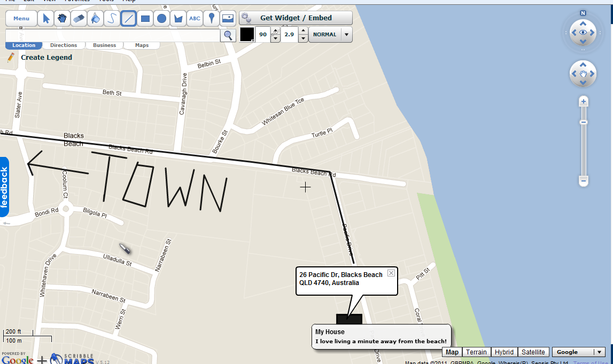Select the arrow selection tool
The width and height of the screenshot is (613, 364).
pos(45,18)
